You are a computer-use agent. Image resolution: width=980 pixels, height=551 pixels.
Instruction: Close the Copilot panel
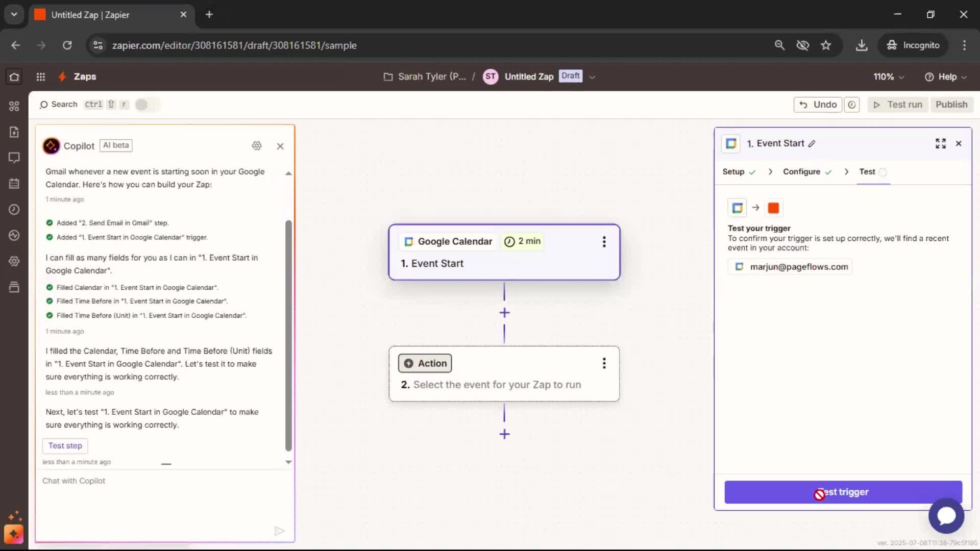(280, 146)
